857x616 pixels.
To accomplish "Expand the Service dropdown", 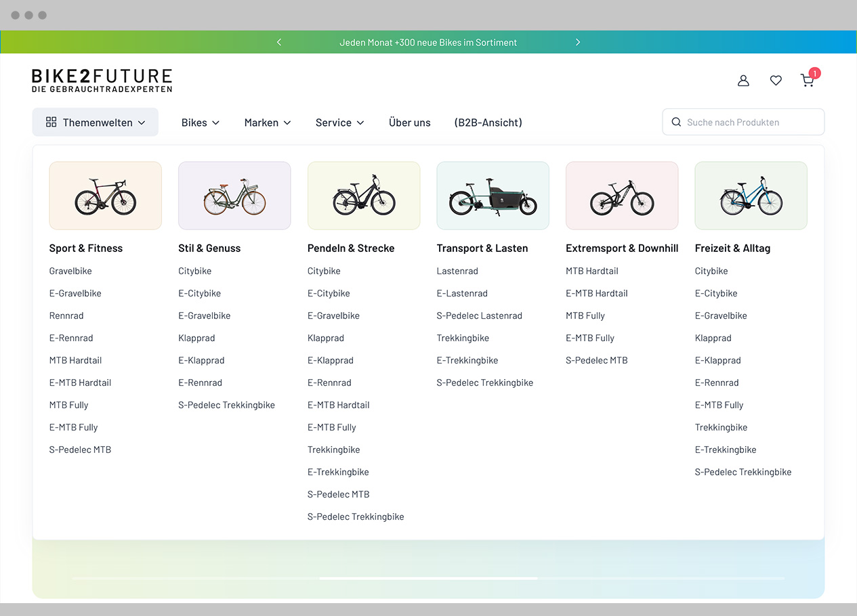I will (339, 123).
